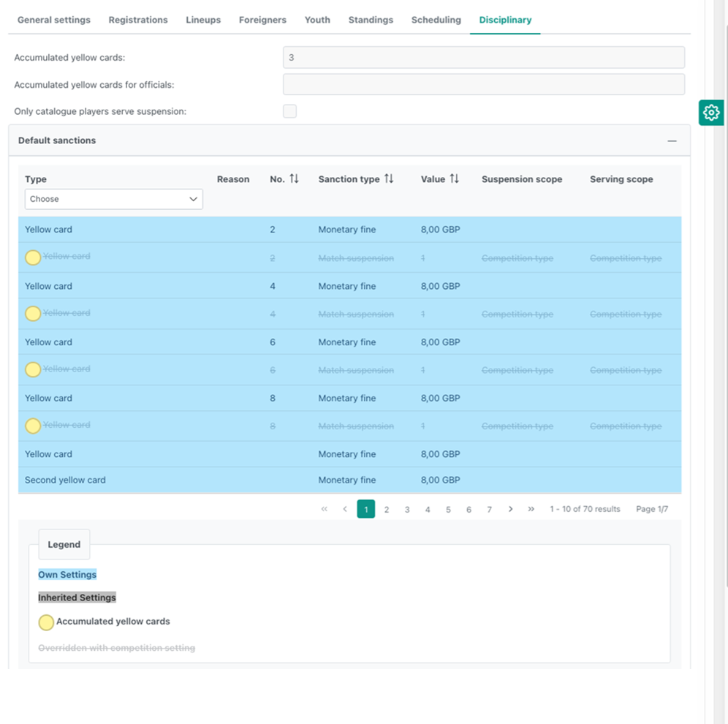Go to the next results page arrow
The image size is (728, 724).
pyautogui.click(x=510, y=509)
